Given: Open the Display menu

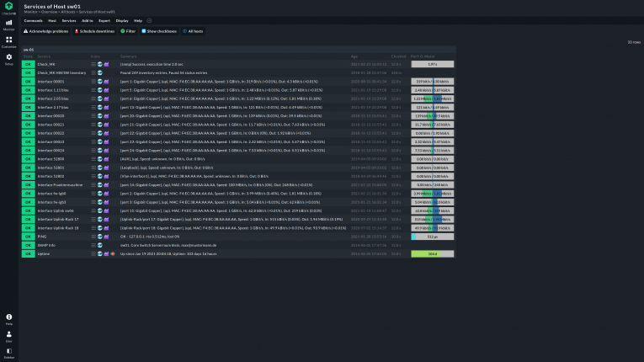Looking at the screenshot, I should coord(121,19).
